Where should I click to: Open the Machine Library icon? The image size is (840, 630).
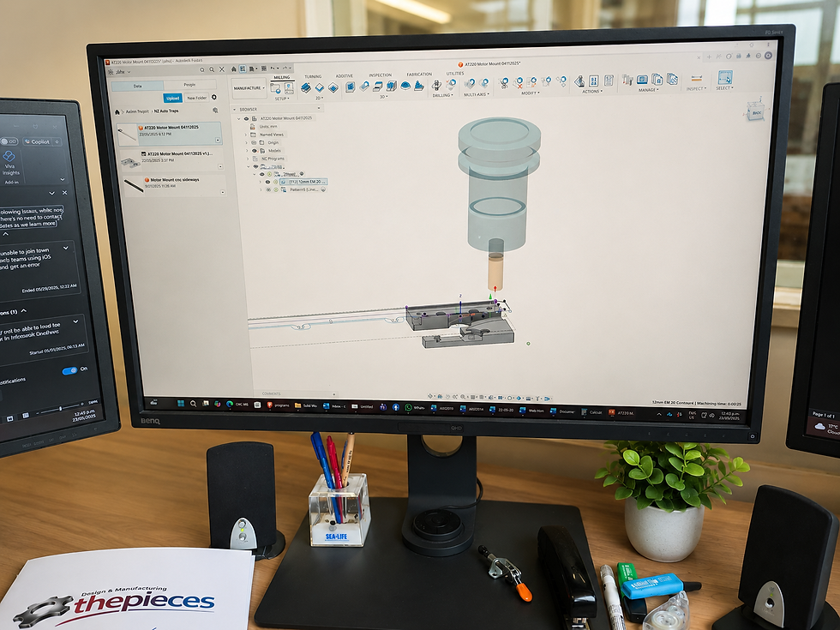point(642,80)
